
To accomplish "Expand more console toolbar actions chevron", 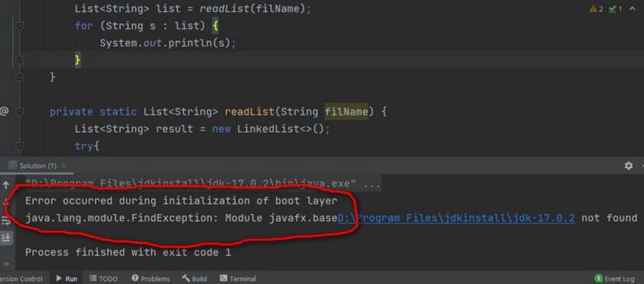I will click(6, 263).
